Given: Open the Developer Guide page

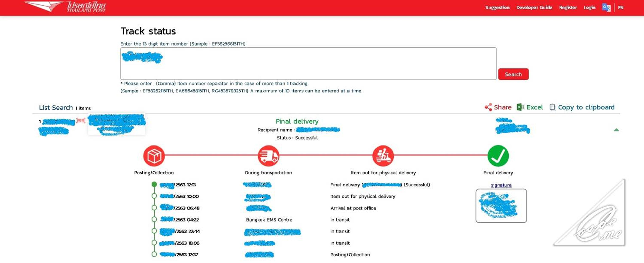Looking at the screenshot, I should (534, 8).
